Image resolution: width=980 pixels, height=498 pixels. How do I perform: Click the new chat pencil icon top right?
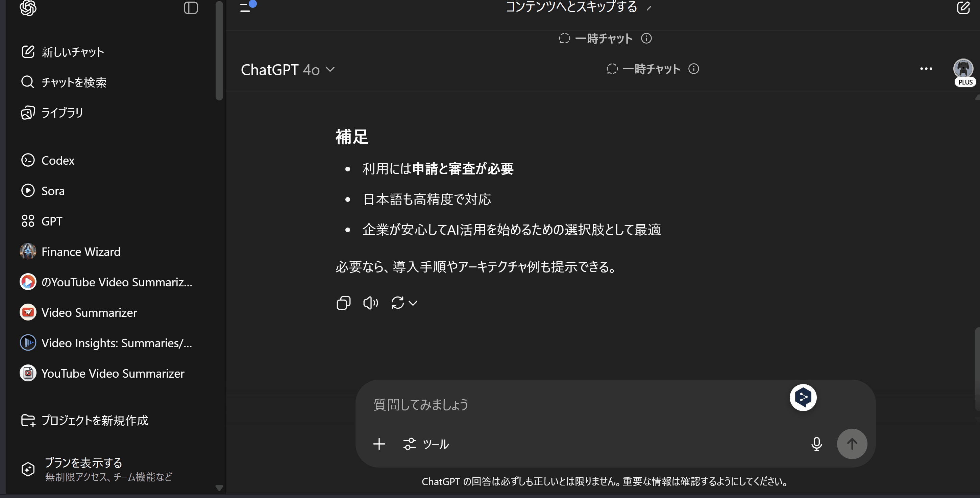click(964, 7)
